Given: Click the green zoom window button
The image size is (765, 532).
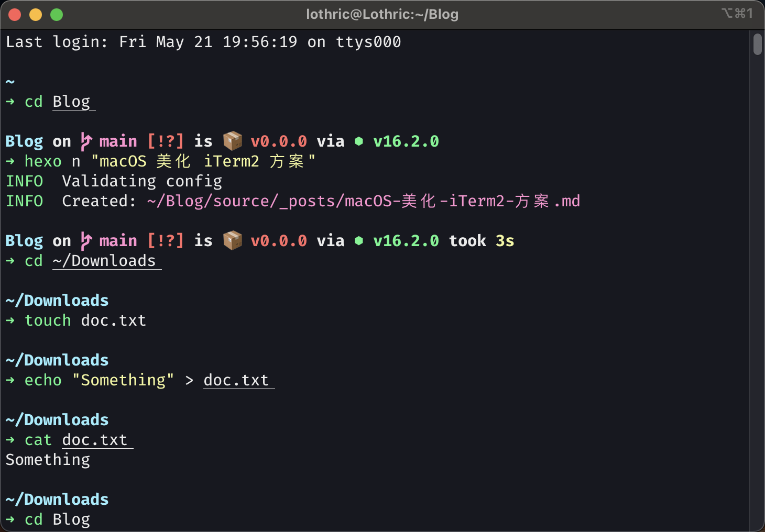Looking at the screenshot, I should pyautogui.click(x=57, y=15).
